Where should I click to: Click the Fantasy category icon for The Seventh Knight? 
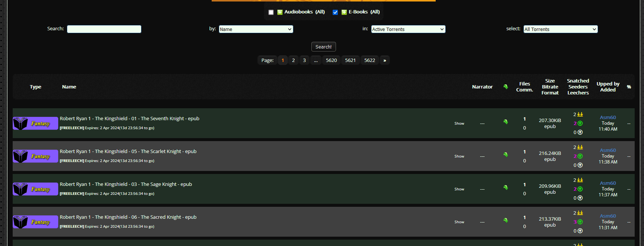click(x=35, y=124)
